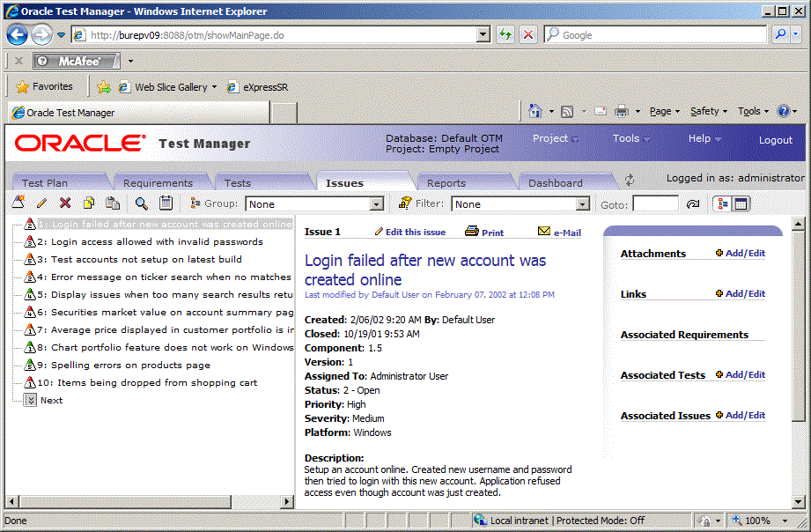Click the IE Help question mark icon

[784, 111]
